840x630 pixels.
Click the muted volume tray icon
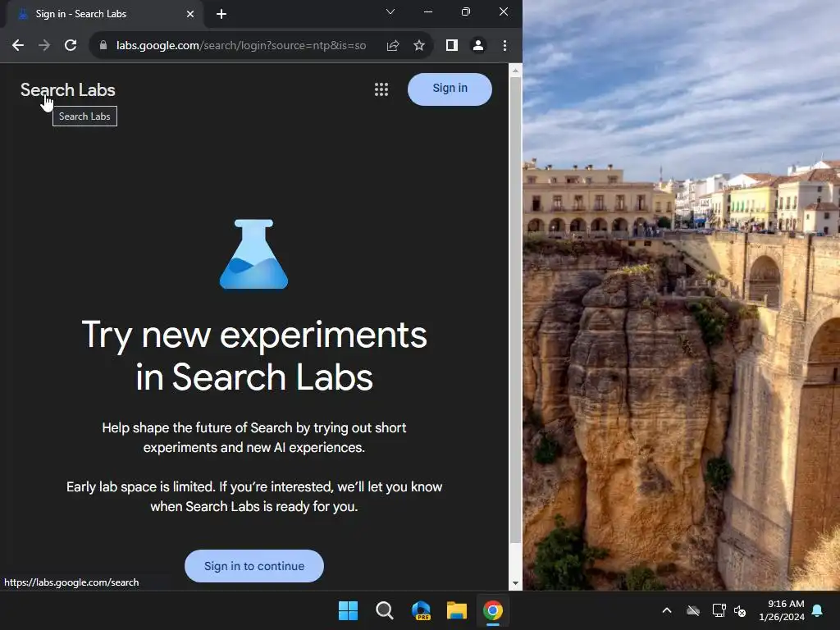740,610
